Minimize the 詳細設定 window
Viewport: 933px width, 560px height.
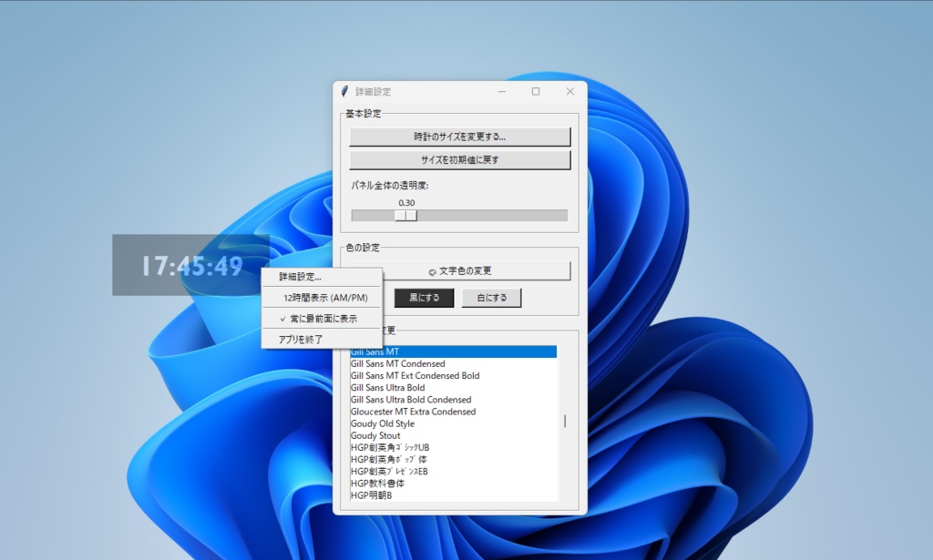[x=502, y=92]
